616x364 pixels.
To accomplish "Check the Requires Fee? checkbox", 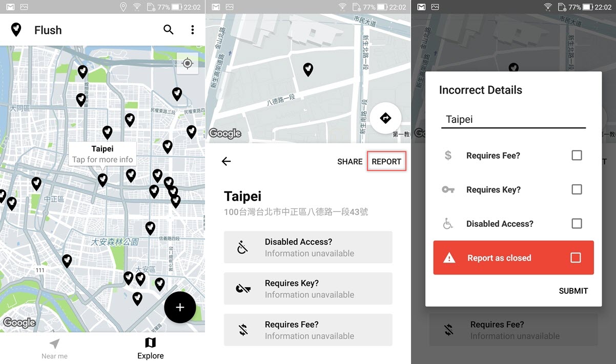I will tap(577, 155).
